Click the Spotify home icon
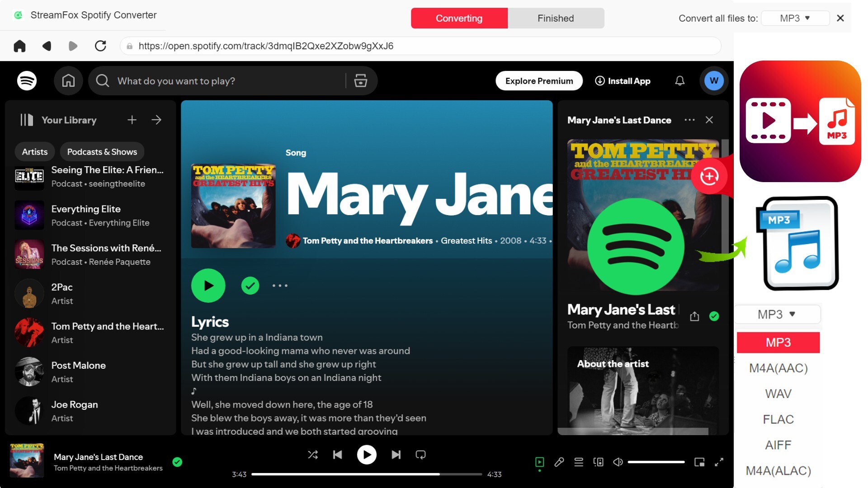The image size is (868, 488). tap(69, 80)
